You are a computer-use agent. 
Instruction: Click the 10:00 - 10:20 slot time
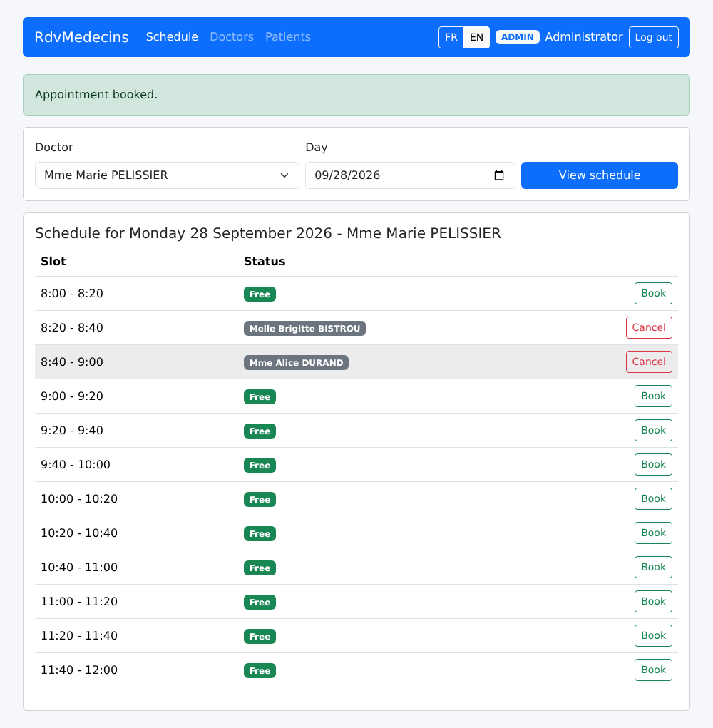pyautogui.click(x=79, y=499)
